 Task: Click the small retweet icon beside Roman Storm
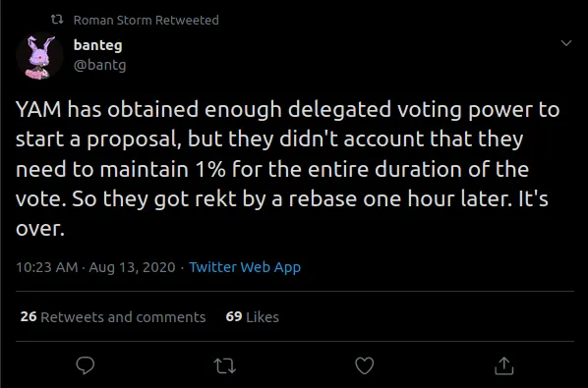coord(57,20)
